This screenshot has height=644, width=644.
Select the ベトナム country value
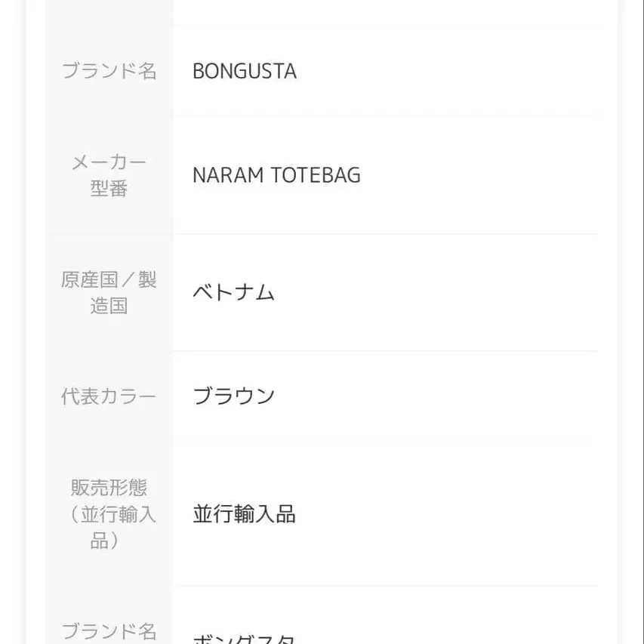coord(233,293)
